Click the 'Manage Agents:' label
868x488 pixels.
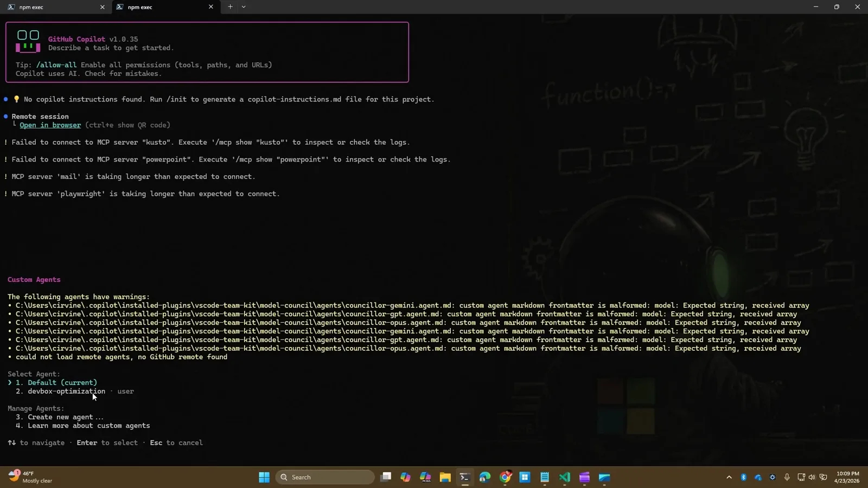coord(36,408)
